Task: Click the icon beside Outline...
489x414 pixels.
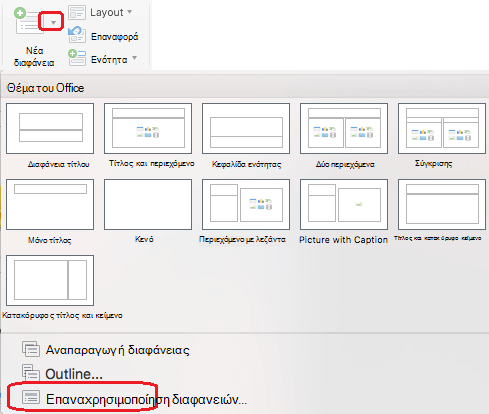Action: [31, 372]
